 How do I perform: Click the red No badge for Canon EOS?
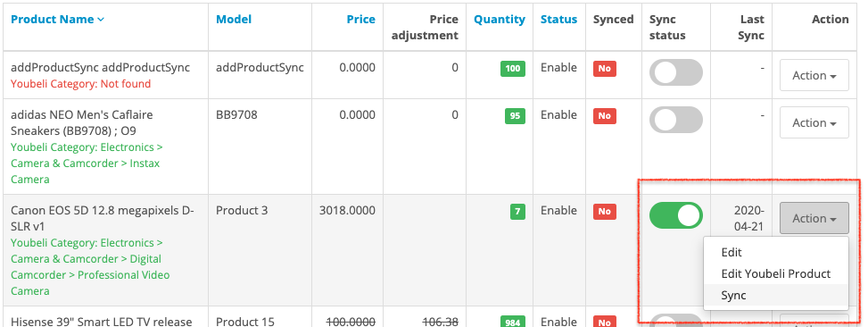(x=605, y=211)
